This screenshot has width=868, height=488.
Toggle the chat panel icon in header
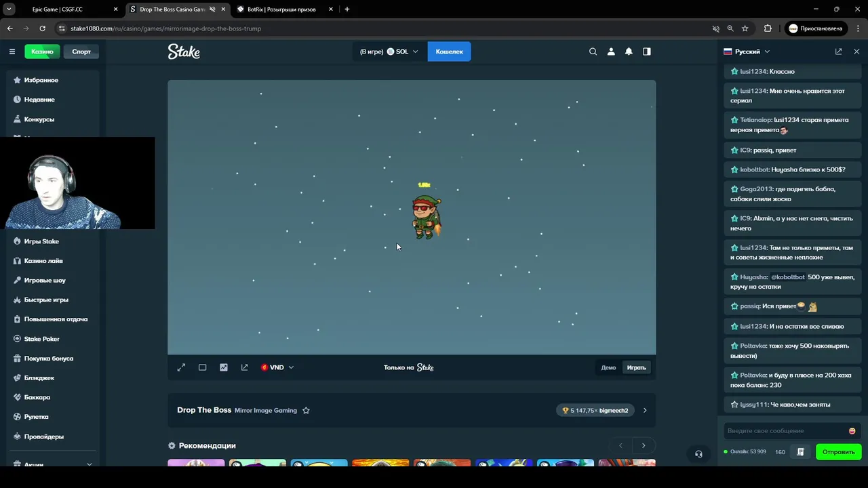(647, 52)
